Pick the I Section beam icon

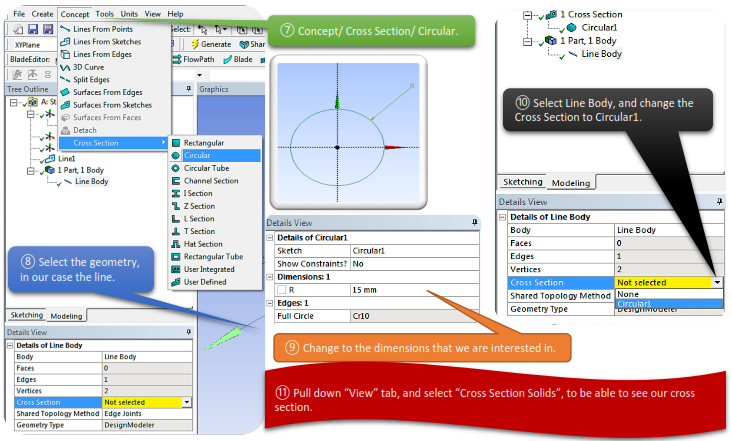tap(176, 193)
